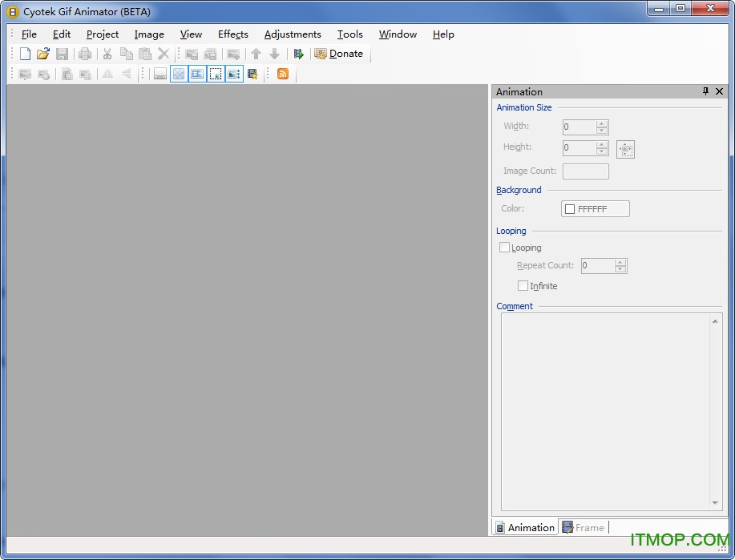Click the green preview animation icon

(298, 54)
